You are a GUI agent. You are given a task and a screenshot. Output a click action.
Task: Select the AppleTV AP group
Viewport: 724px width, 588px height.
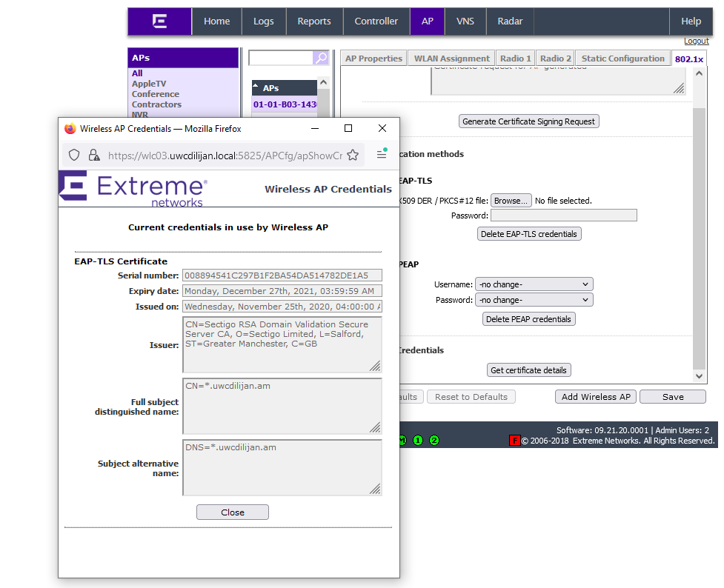149,84
